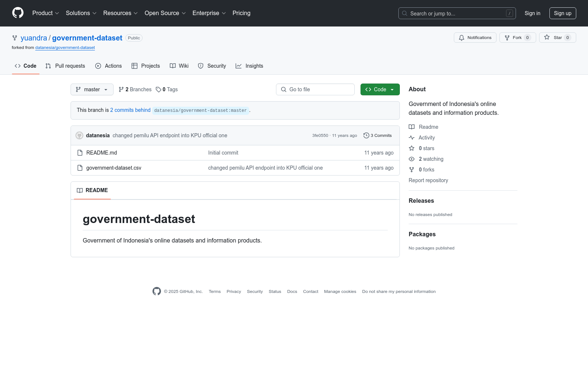This screenshot has width=588, height=368.
Task: Open the README.md file
Action: [x=101, y=153]
